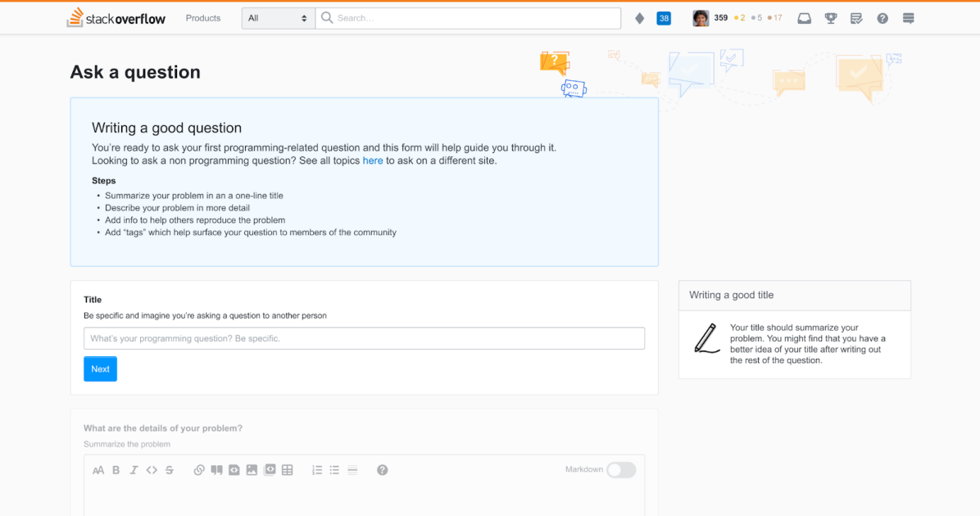Insert a horizontal rule

click(352, 470)
